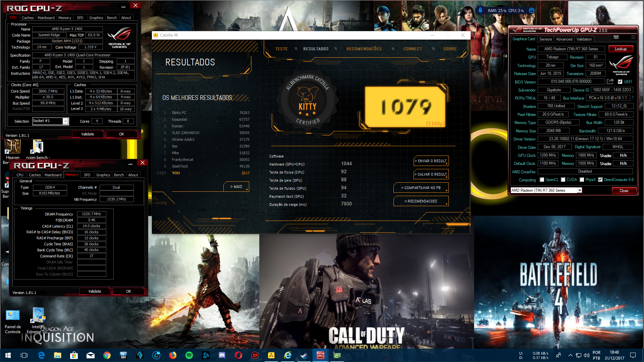Screen dimensions: 644x362
Task: Switch to ROG CPU-Z taskbar icon
Action: [321, 355]
